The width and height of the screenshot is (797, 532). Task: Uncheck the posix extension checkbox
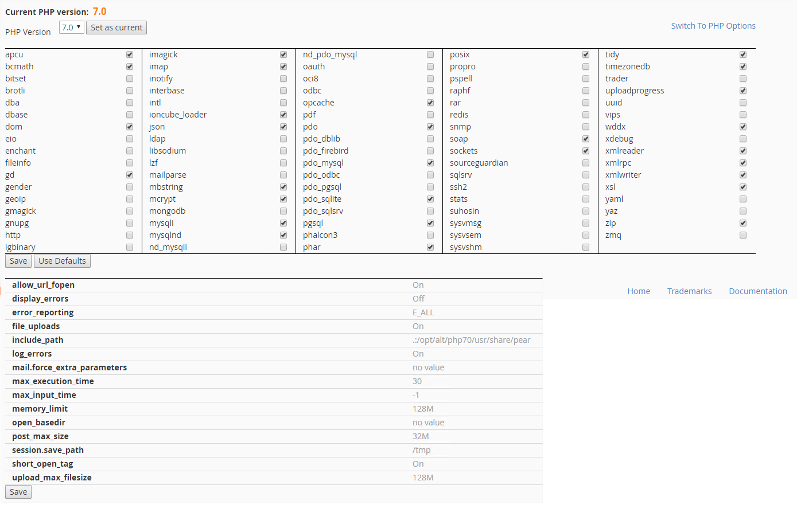(x=586, y=54)
